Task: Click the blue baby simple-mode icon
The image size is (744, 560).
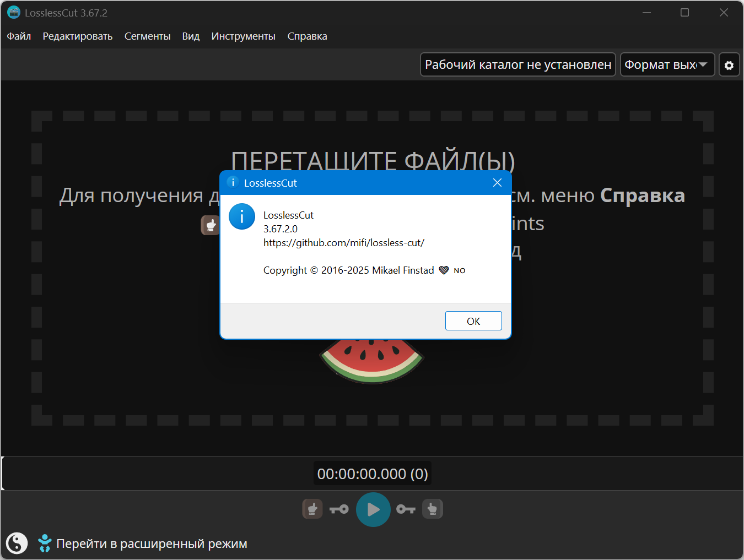Action: click(x=45, y=543)
